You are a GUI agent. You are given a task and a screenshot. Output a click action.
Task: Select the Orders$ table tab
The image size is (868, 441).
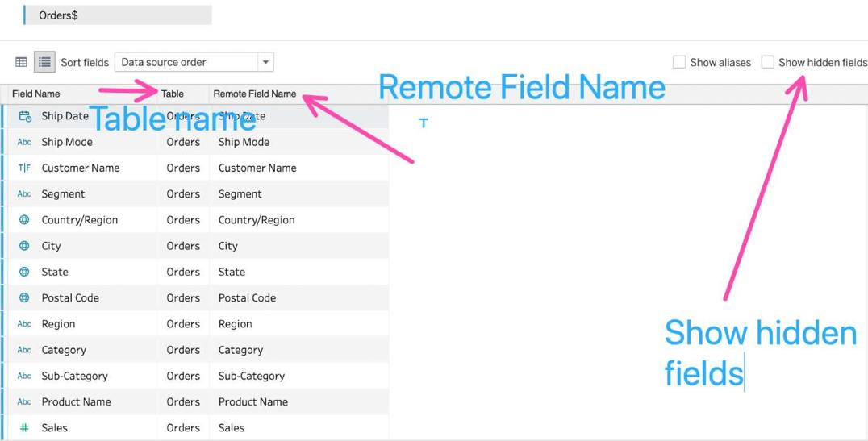tap(59, 15)
